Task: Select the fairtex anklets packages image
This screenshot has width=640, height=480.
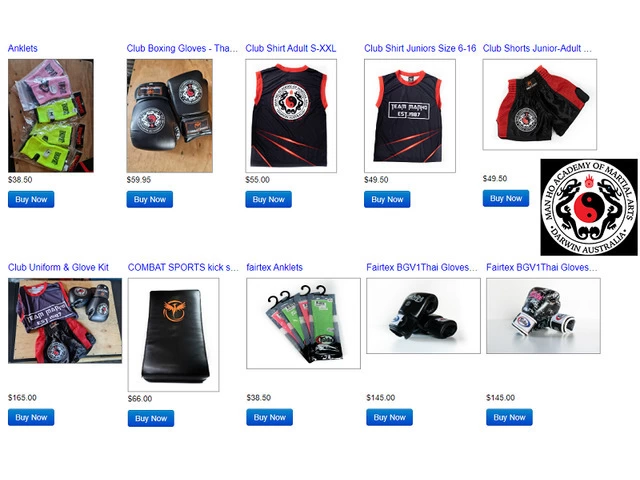Action: point(303,324)
